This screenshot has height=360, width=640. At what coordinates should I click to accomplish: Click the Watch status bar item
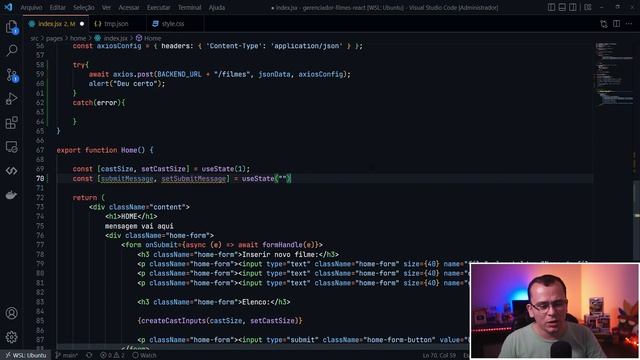tap(144, 355)
